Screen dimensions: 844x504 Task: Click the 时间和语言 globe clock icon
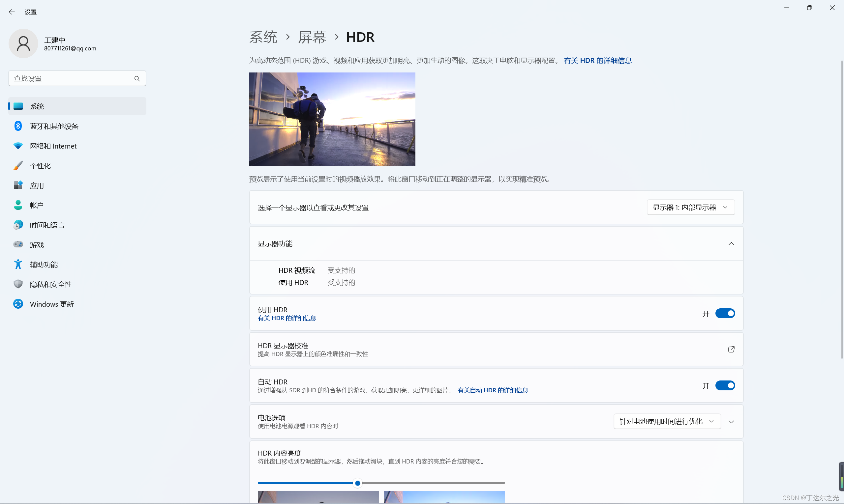(18, 225)
